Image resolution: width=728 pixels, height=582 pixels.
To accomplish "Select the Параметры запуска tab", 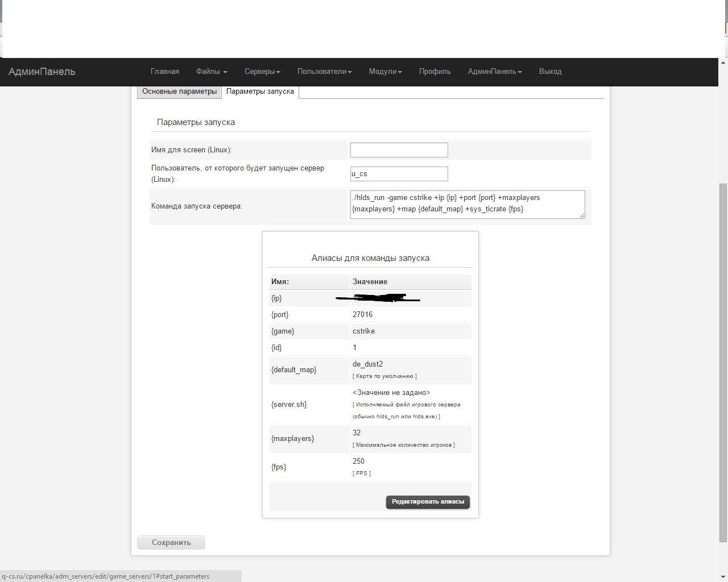I will point(260,92).
